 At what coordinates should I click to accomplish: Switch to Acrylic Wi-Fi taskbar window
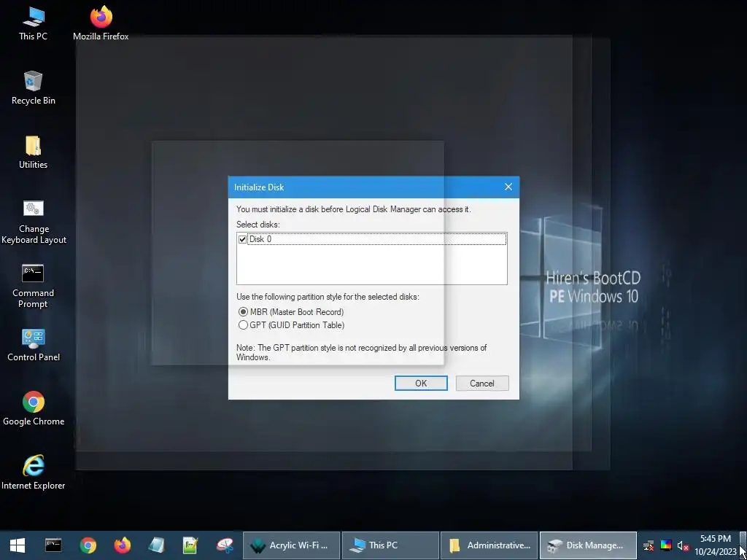[x=292, y=545]
